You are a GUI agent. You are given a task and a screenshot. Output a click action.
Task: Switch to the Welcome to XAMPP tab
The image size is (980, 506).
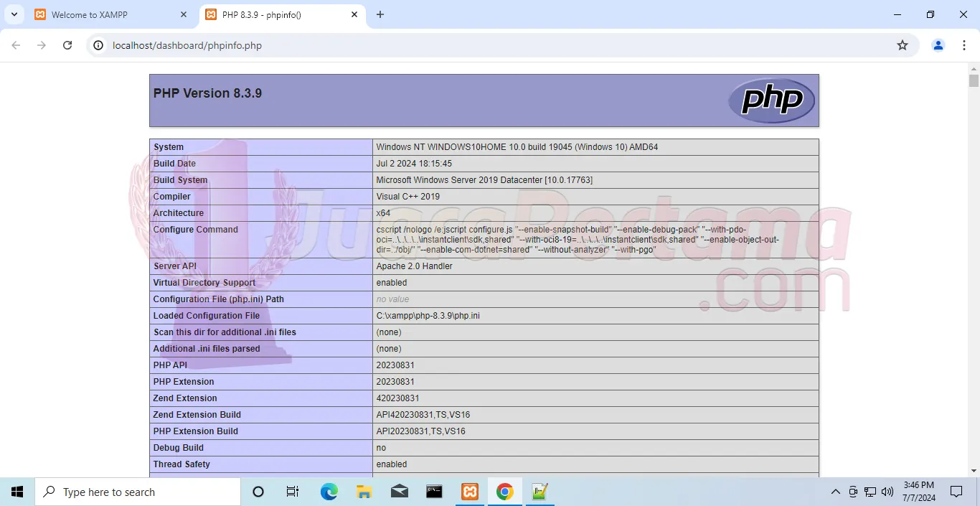click(x=100, y=14)
